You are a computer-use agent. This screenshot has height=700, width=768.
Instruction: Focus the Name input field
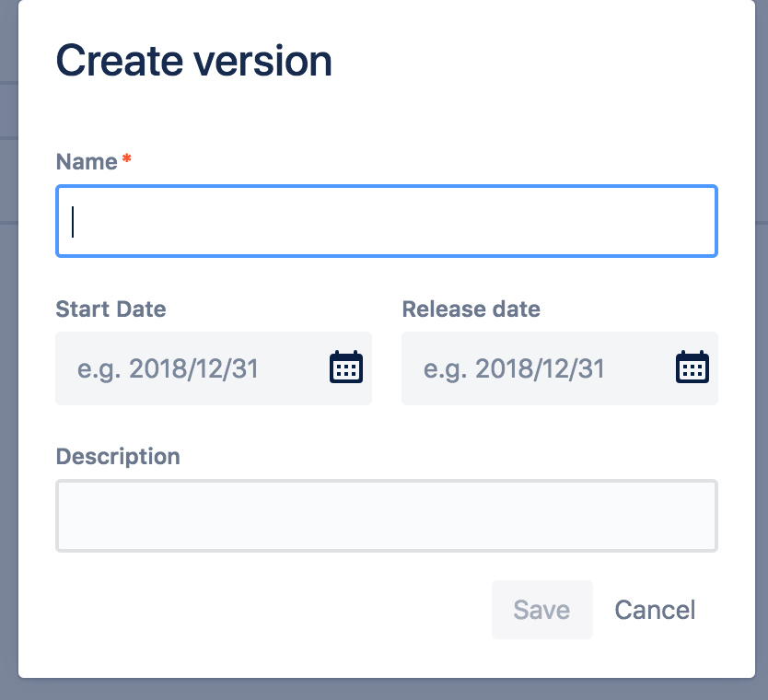click(387, 221)
